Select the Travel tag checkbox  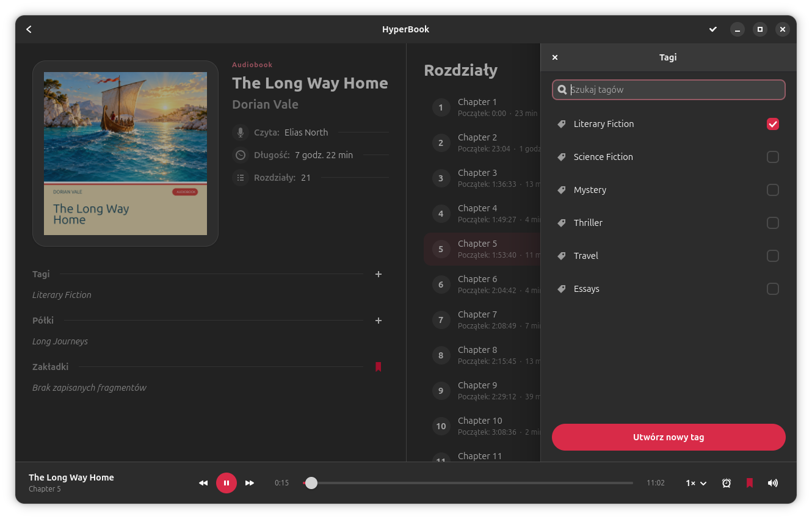point(773,256)
